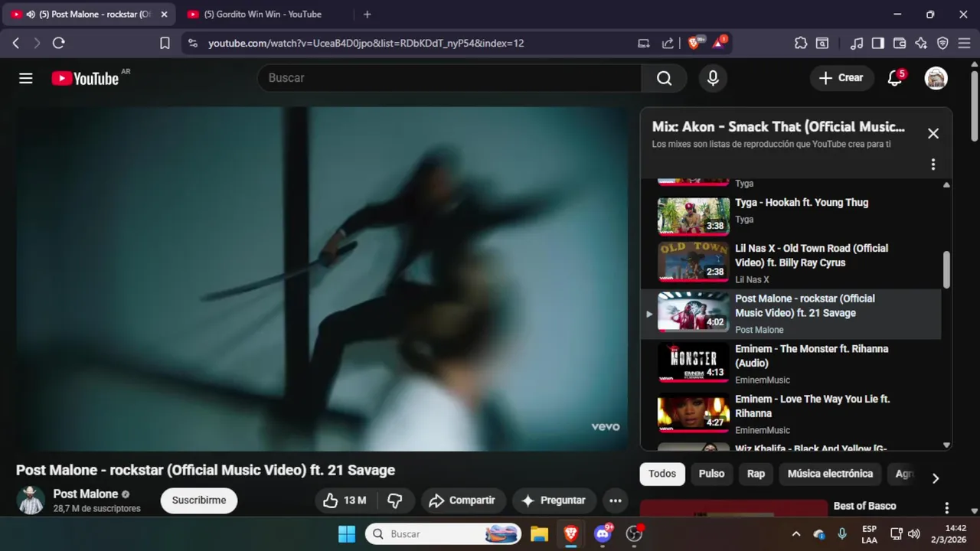Reload the page in the browser

[x=58, y=44]
